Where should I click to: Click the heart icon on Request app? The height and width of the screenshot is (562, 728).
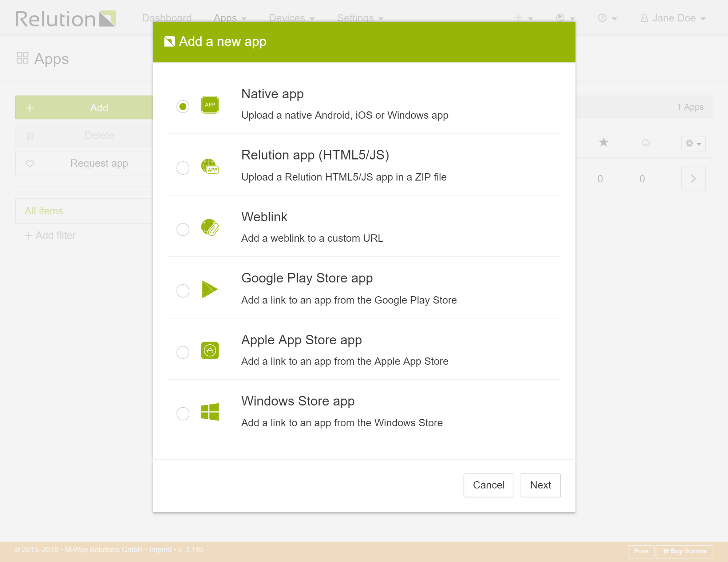(x=30, y=163)
